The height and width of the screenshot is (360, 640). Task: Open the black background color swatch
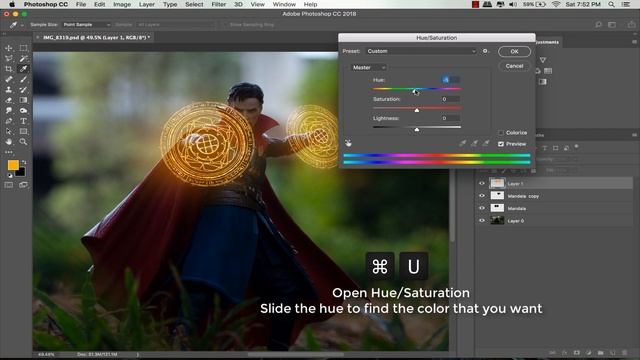[x=21, y=172]
